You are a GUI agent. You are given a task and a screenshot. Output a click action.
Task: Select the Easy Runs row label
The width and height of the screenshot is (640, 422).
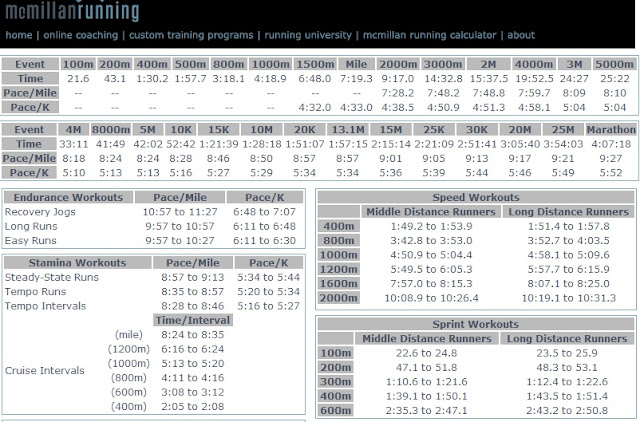[31, 240]
